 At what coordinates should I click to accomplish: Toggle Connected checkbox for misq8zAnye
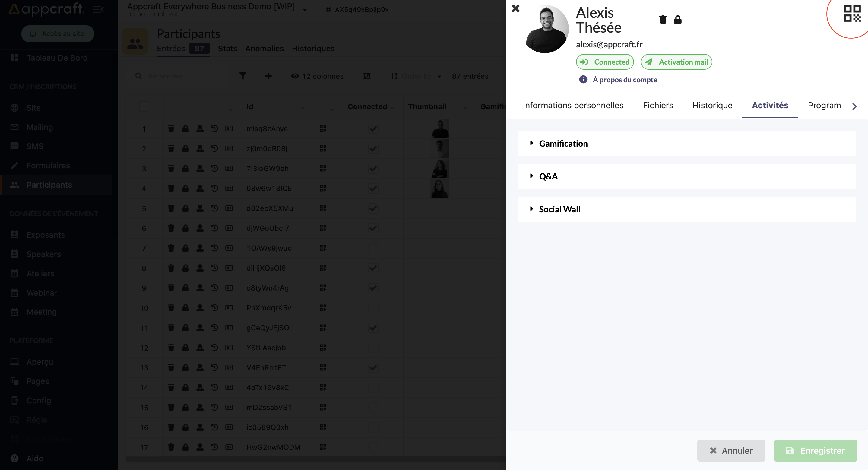(373, 129)
